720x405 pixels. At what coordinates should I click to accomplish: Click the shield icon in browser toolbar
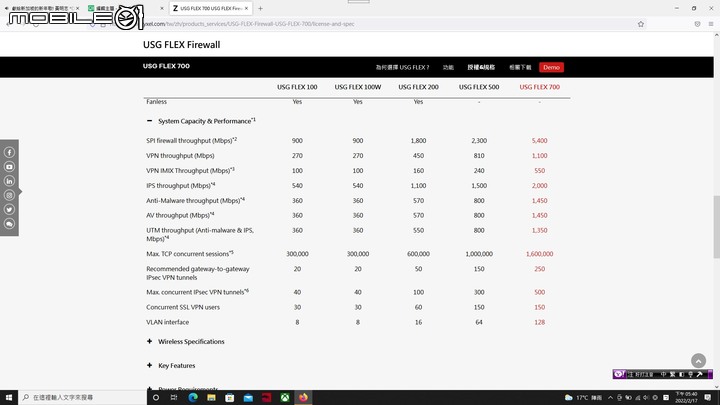697,24
